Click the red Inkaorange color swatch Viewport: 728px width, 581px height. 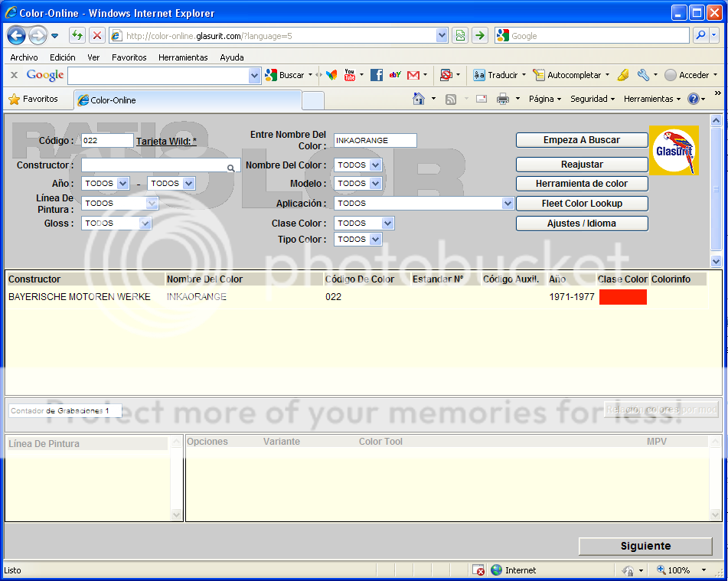coord(622,297)
